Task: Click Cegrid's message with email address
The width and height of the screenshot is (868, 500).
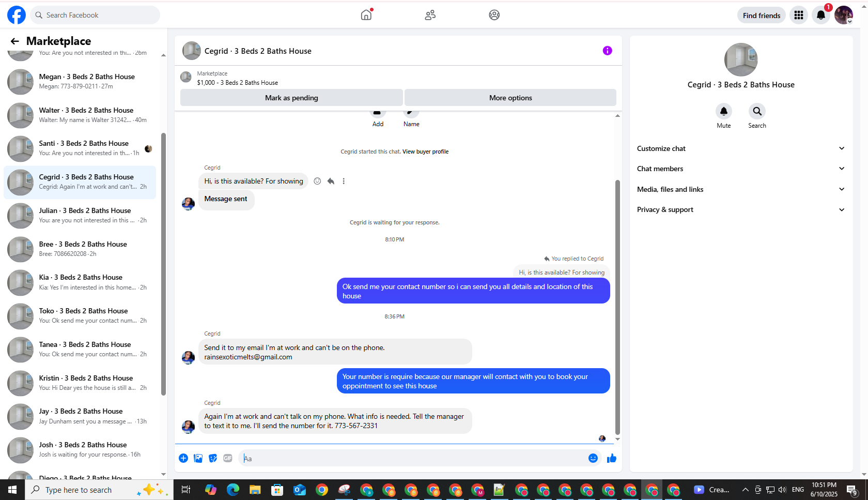Action: (x=335, y=352)
